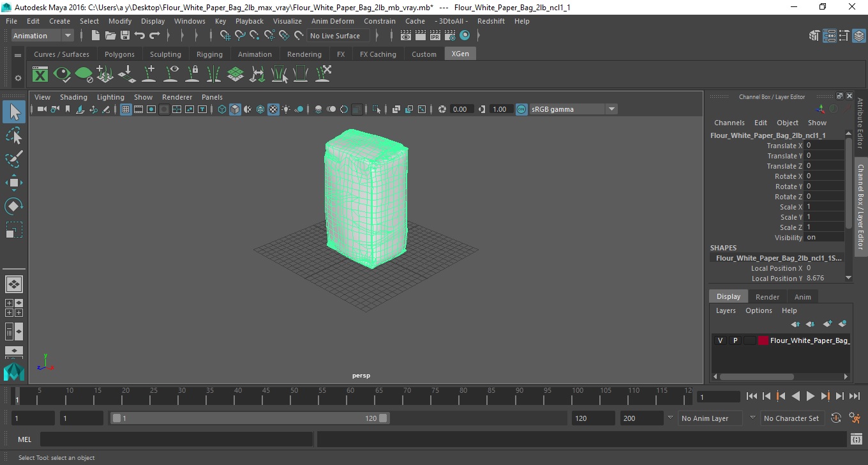Viewport: 868px width, 465px height.
Task: Click the Undo arrow icon
Action: point(140,36)
